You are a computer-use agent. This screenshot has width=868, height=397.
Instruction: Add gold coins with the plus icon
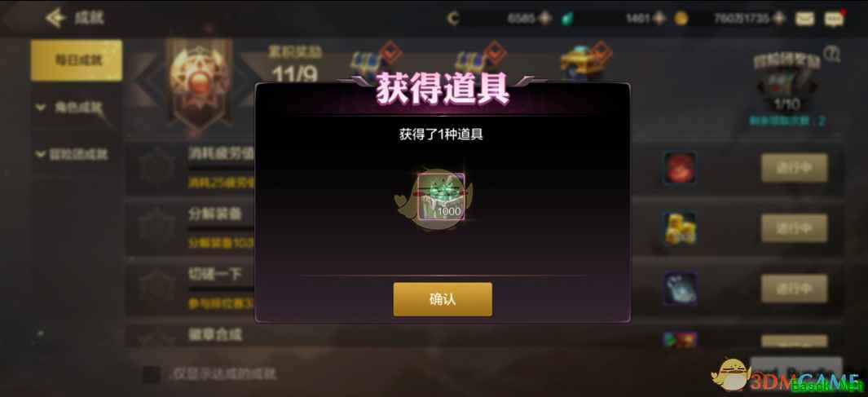[x=779, y=18]
